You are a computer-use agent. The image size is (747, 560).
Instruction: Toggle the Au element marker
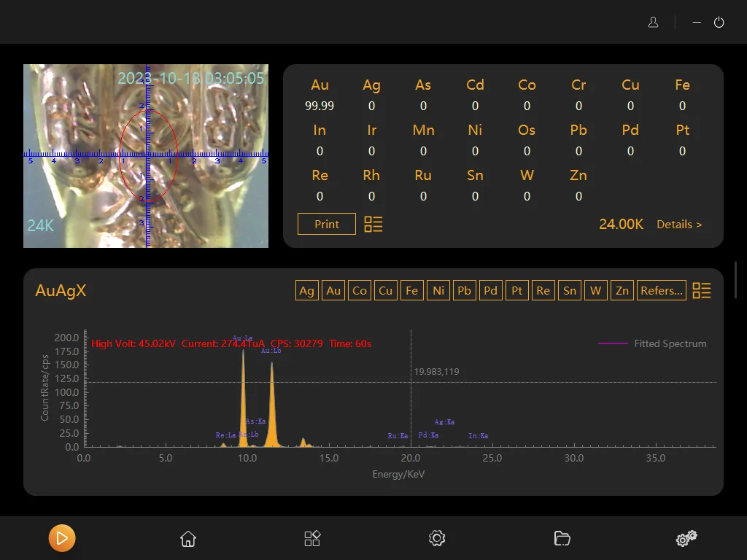pos(333,290)
